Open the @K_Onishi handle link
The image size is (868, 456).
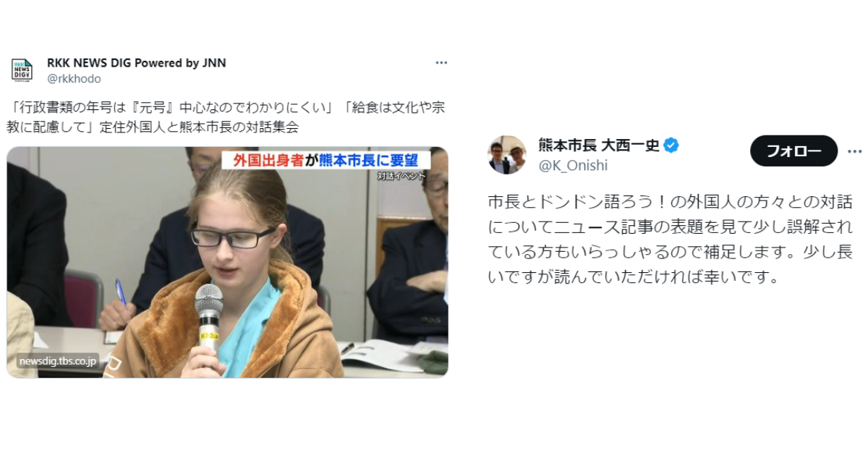573,165
